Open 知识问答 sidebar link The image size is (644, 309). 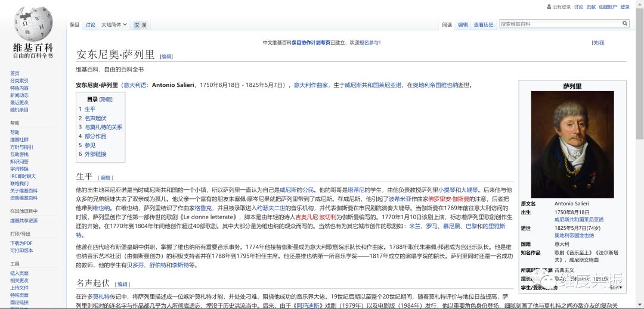[x=19, y=161]
